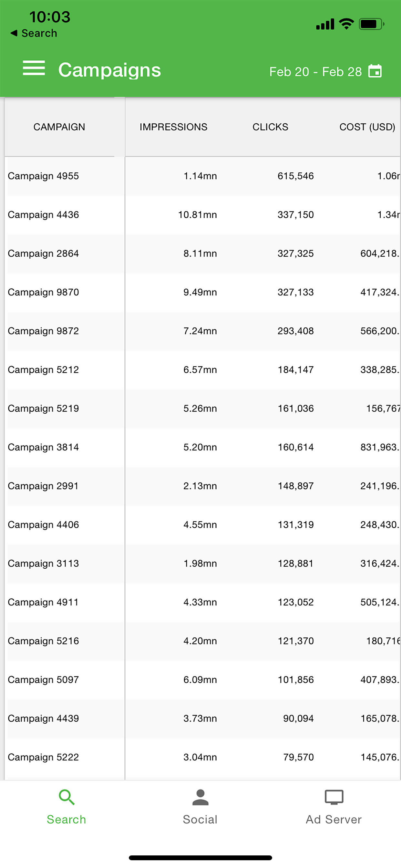This screenshot has width=401, height=868.
Task: Change the Feb 20 - Feb 28 date range
Action: [315, 71]
